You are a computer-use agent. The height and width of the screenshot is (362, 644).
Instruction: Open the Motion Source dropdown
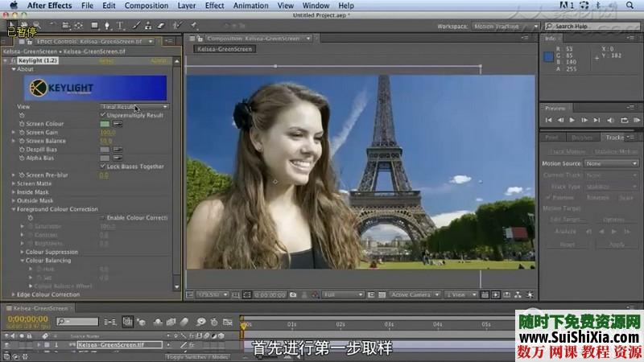[x=612, y=163]
